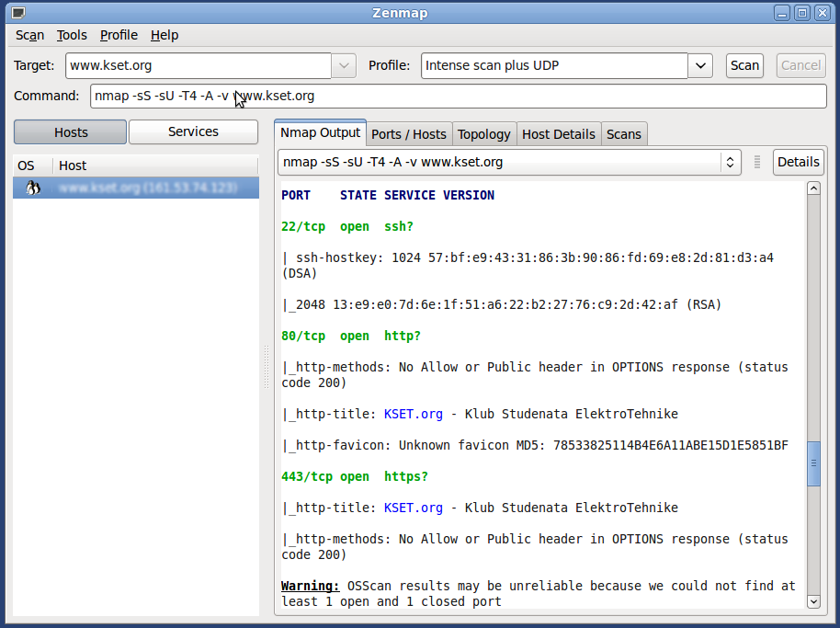Open the Help menu
This screenshot has width=840, height=628.
coord(165,35)
